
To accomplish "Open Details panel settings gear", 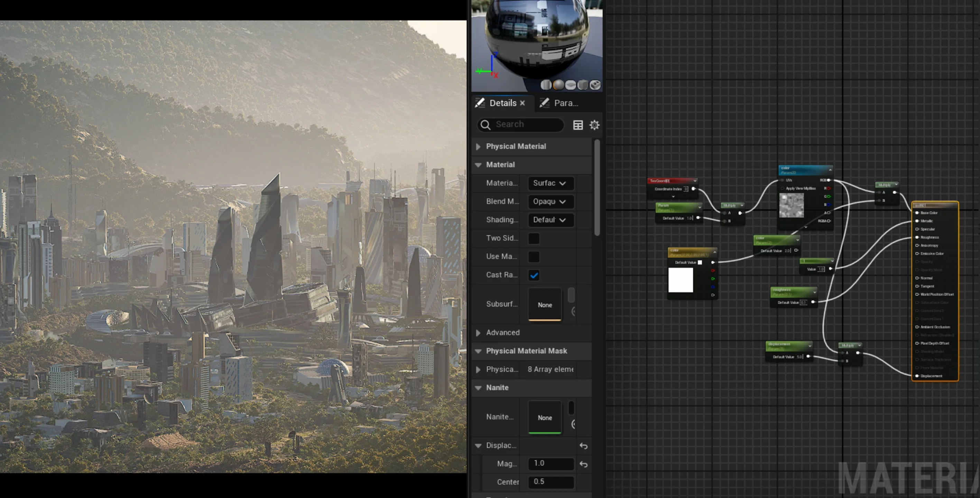I will [594, 125].
